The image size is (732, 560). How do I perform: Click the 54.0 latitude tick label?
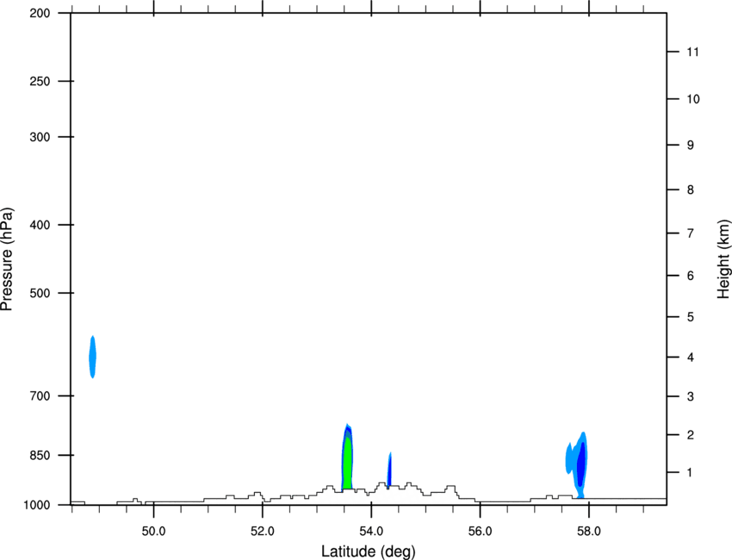371,532
